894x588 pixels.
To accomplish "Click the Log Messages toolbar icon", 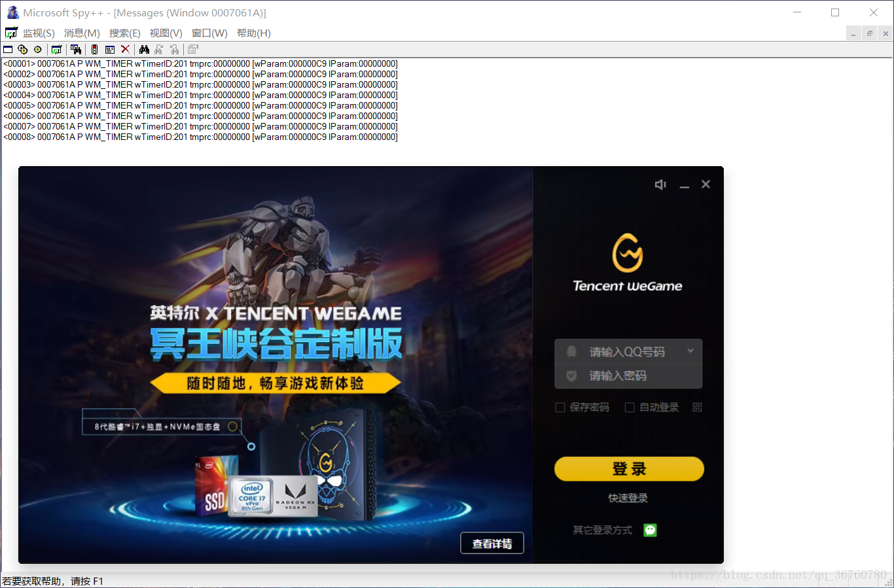I will (x=57, y=49).
